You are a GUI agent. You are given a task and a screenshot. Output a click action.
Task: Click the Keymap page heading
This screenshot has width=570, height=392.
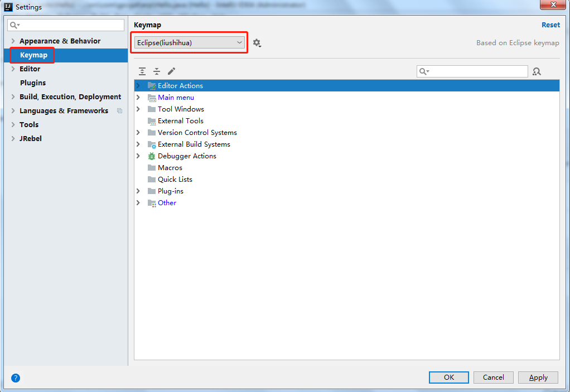tap(147, 25)
